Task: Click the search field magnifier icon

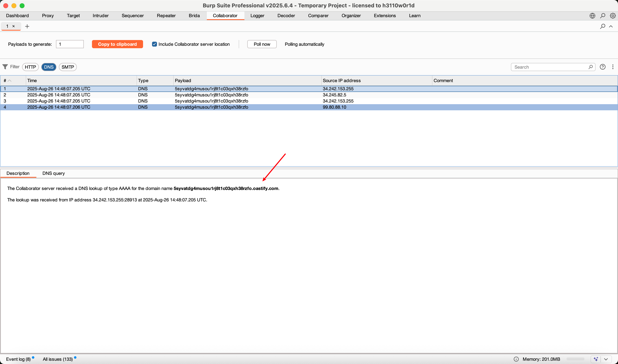Action: click(x=591, y=67)
